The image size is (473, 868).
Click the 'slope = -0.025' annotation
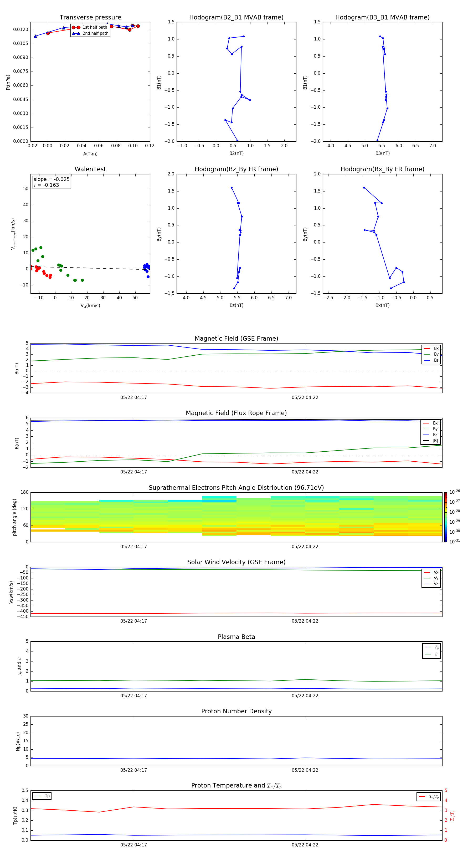[x=52, y=179]
